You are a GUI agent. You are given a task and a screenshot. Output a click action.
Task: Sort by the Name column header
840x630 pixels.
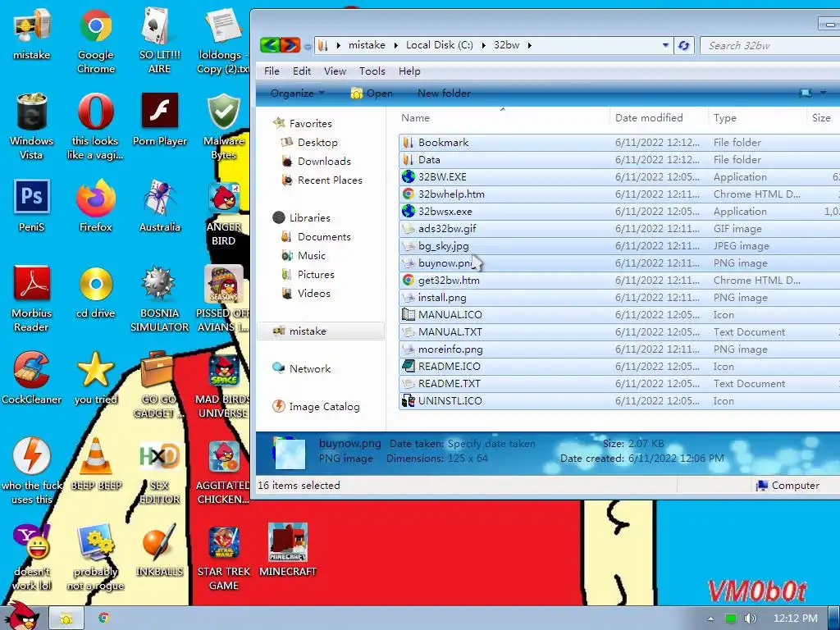503,118
